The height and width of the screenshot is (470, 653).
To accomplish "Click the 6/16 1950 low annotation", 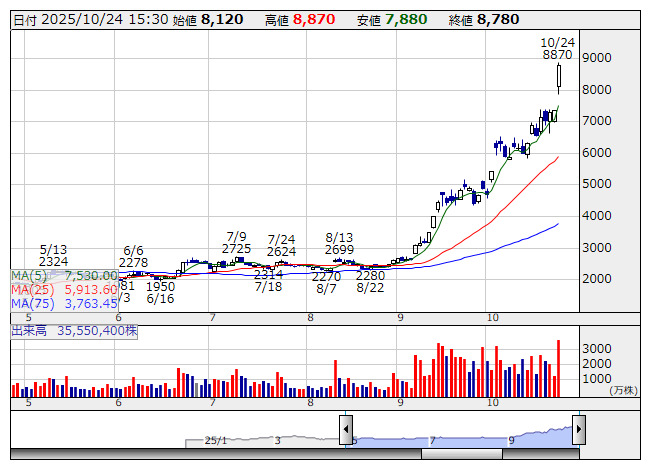I will click(x=160, y=292).
